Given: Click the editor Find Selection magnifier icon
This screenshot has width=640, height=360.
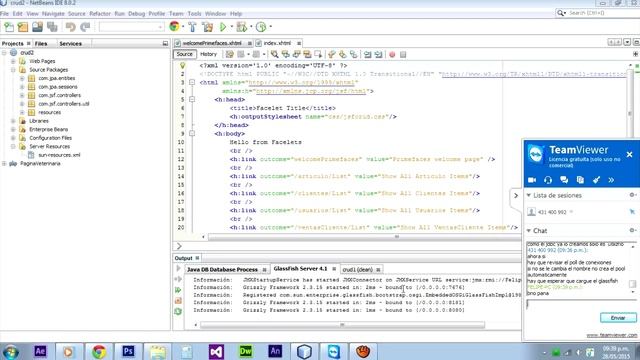Looking at the screenshot, I should (275, 54).
